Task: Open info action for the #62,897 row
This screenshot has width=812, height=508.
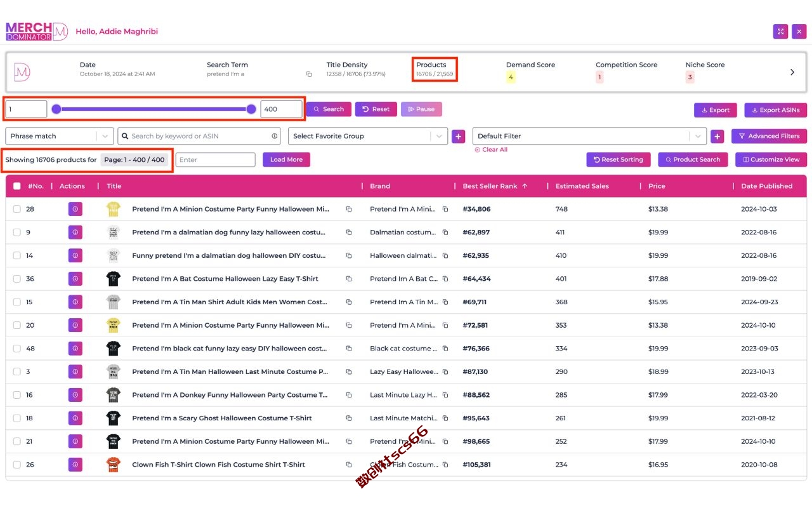Action: point(75,232)
